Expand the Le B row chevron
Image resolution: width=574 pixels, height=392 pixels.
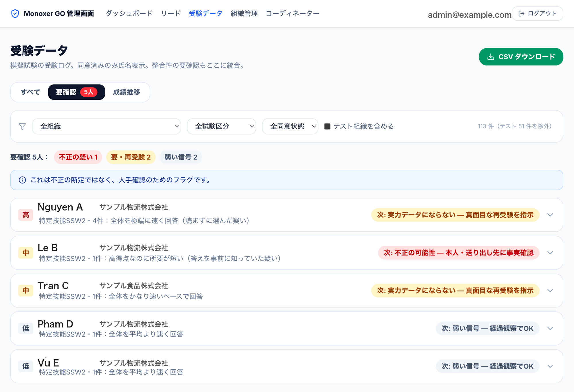point(550,253)
